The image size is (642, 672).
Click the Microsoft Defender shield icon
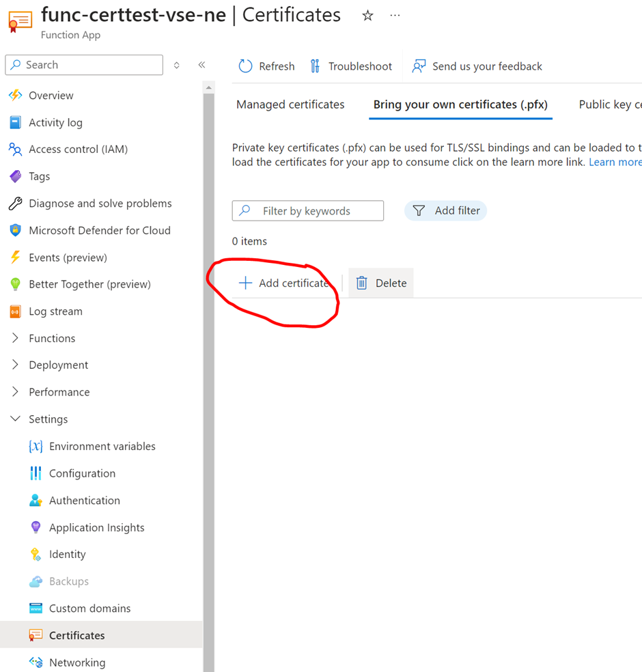16,230
